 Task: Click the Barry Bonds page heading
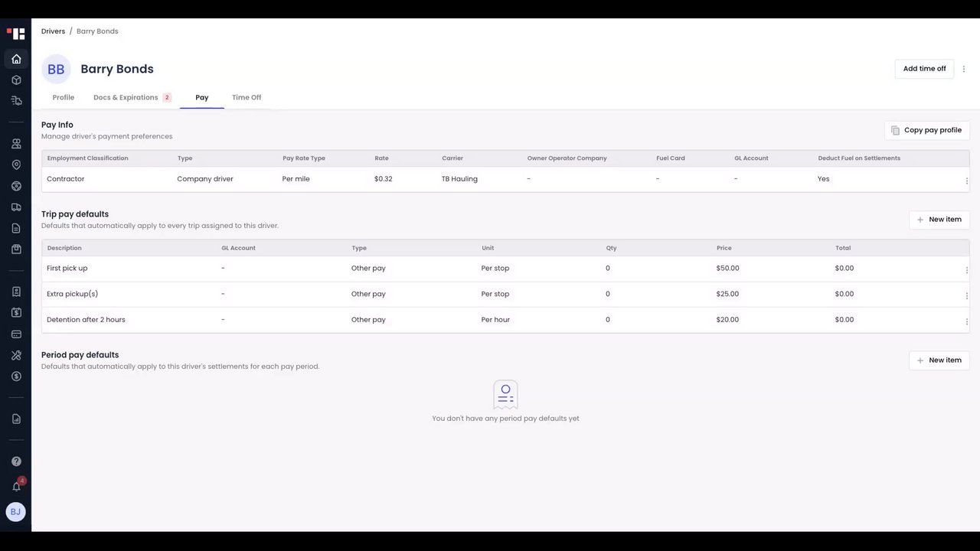pos(117,69)
